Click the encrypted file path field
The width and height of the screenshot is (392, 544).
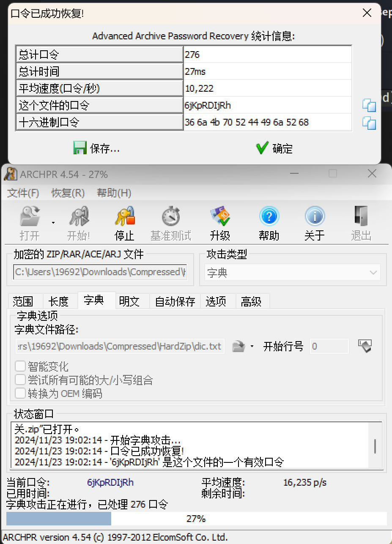coord(100,272)
